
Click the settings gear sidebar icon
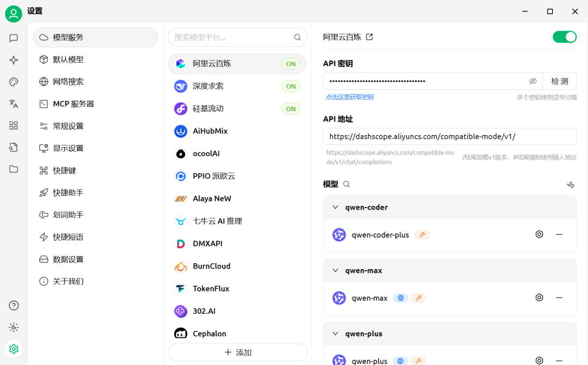point(14,349)
